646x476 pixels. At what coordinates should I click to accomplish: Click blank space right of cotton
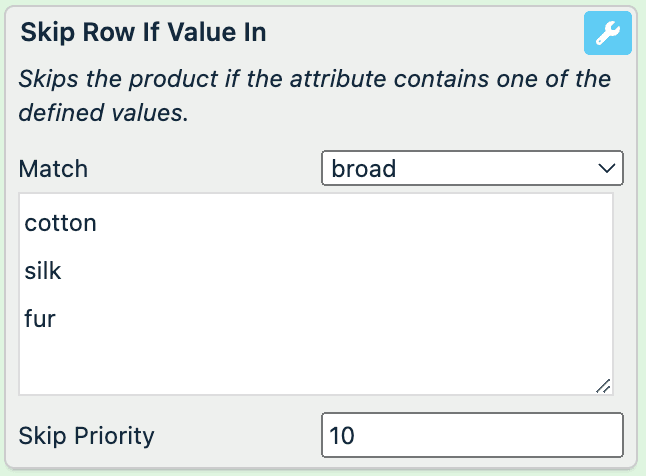click(350, 223)
